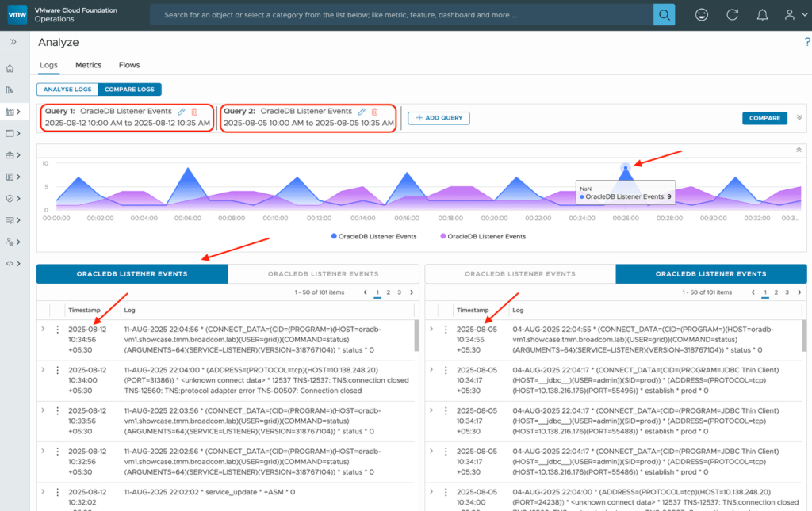Collapse the chart panel with double chevron
Viewport: 812px width, 511px height.
coord(799,150)
